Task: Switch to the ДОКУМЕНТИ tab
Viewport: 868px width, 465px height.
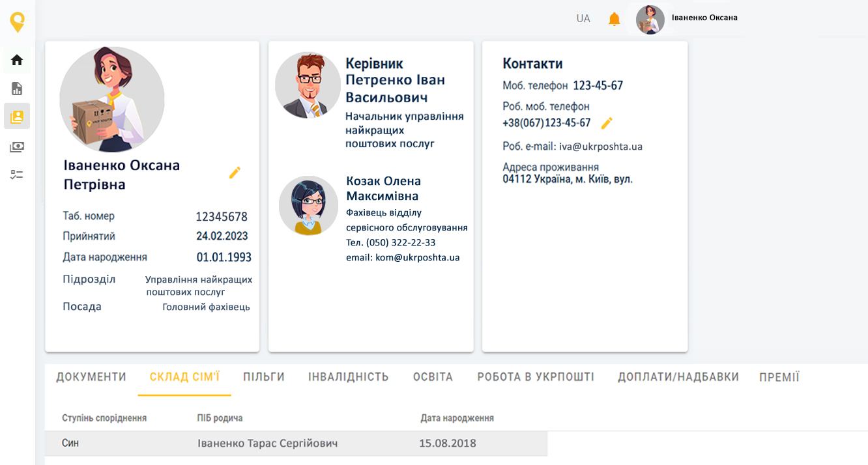Action: pyautogui.click(x=91, y=377)
